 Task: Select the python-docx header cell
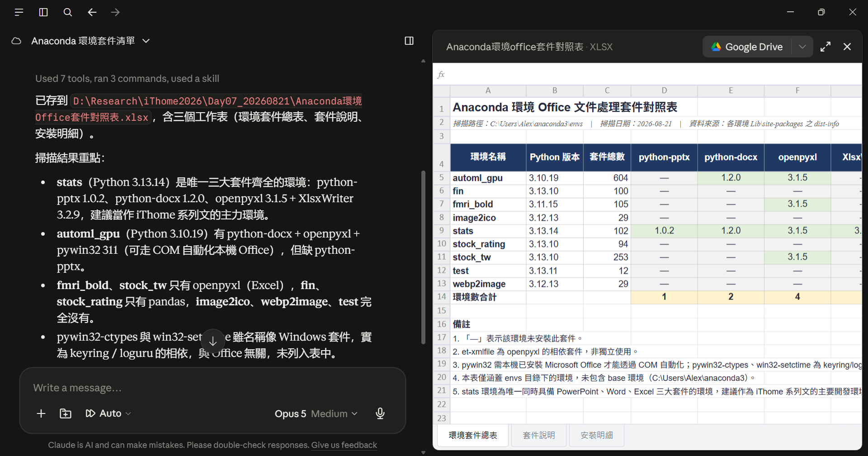(731, 157)
